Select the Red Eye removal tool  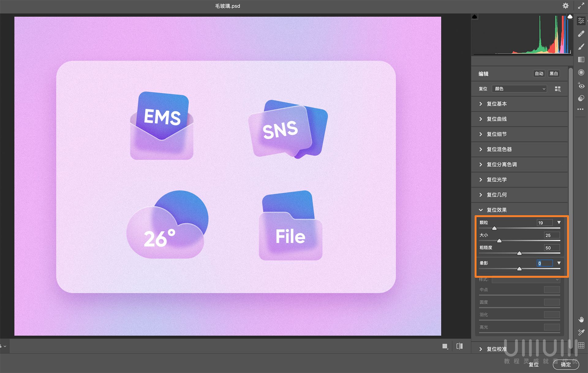point(581,86)
